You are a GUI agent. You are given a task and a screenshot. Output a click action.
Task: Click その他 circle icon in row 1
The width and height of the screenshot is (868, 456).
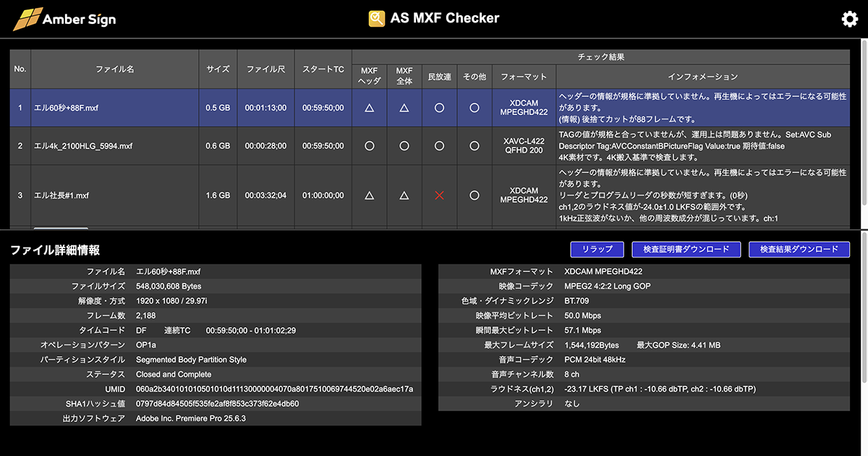click(474, 108)
